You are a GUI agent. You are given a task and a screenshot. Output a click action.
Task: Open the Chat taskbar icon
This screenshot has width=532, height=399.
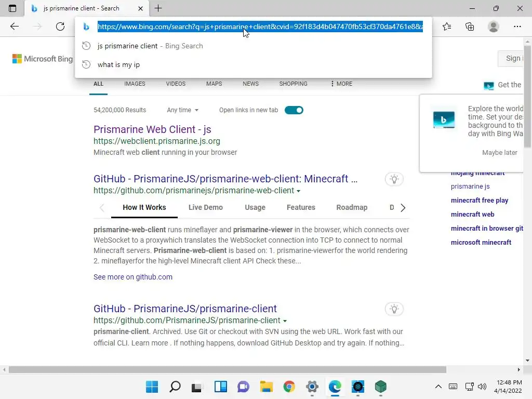243,387
